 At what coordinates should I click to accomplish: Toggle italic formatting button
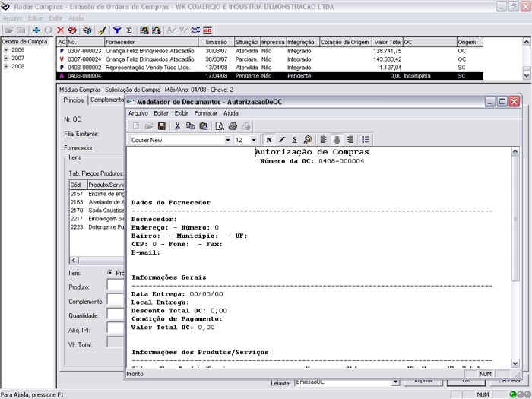click(x=282, y=140)
